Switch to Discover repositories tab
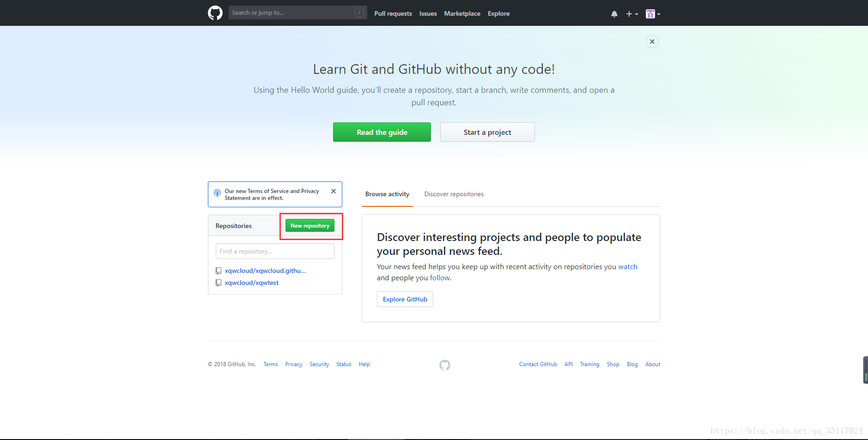Screen dimensions: 868x440 click(454, 194)
